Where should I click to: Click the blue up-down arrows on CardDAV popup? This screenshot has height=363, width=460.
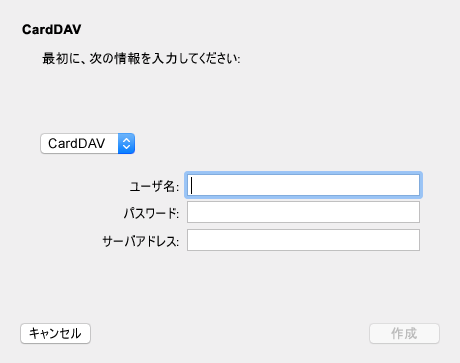click(126, 144)
